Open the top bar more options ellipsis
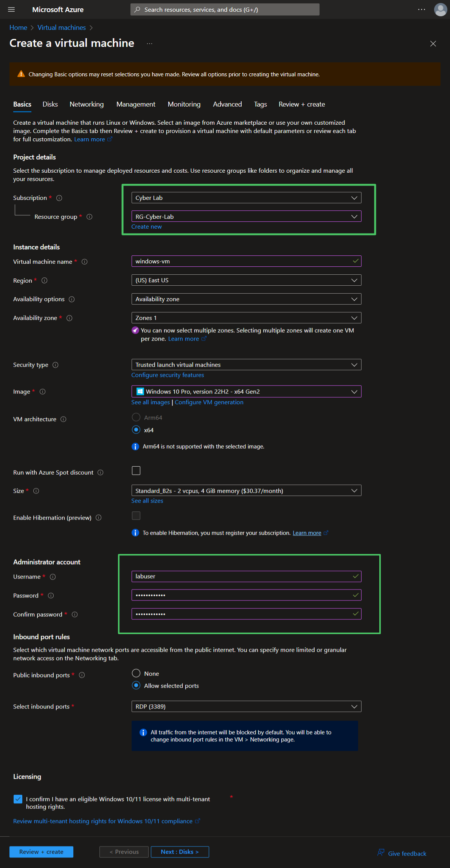450x868 pixels. click(x=422, y=9)
